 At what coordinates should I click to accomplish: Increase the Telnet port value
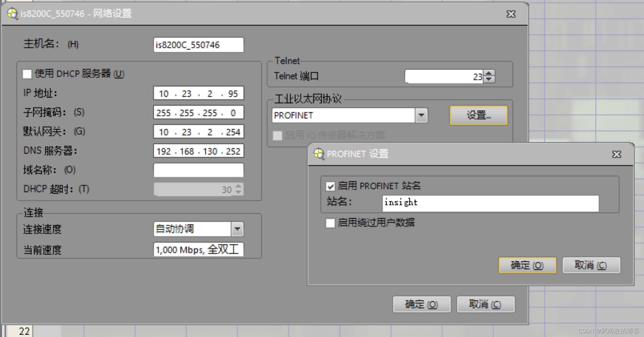[x=489, y=73]
